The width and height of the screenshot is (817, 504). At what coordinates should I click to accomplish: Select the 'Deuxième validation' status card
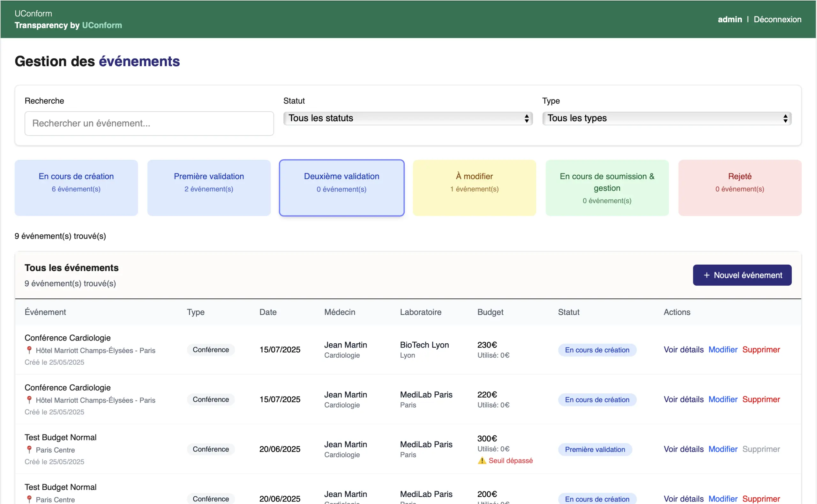[x=341, y=188]
